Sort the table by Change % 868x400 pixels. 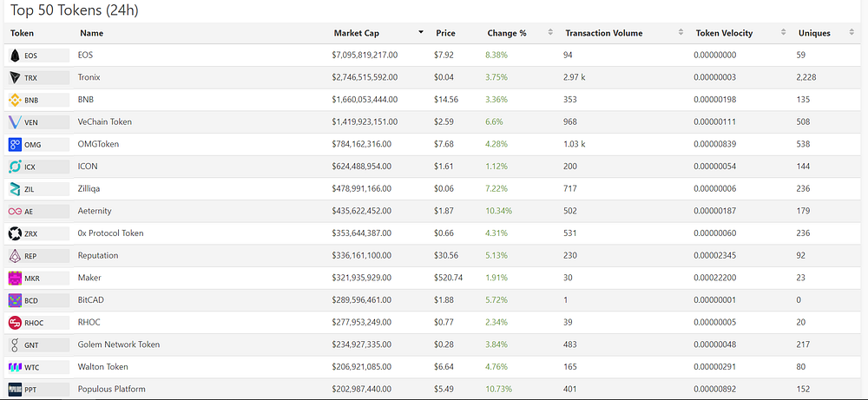550,33
